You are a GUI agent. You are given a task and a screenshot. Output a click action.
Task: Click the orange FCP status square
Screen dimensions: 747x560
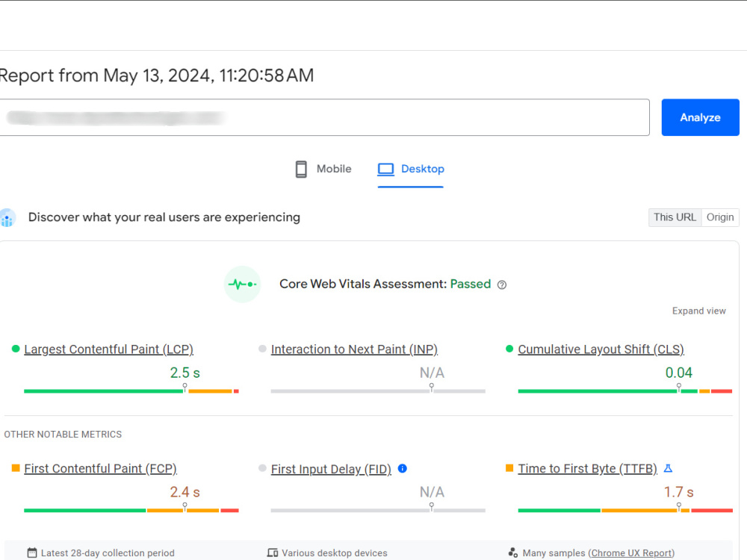tap(16, 468)
